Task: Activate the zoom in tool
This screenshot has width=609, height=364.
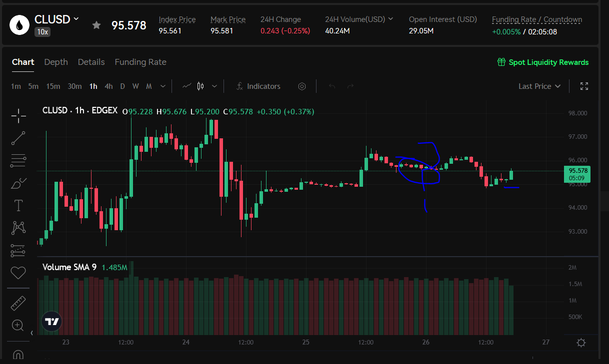Action: 18,326
